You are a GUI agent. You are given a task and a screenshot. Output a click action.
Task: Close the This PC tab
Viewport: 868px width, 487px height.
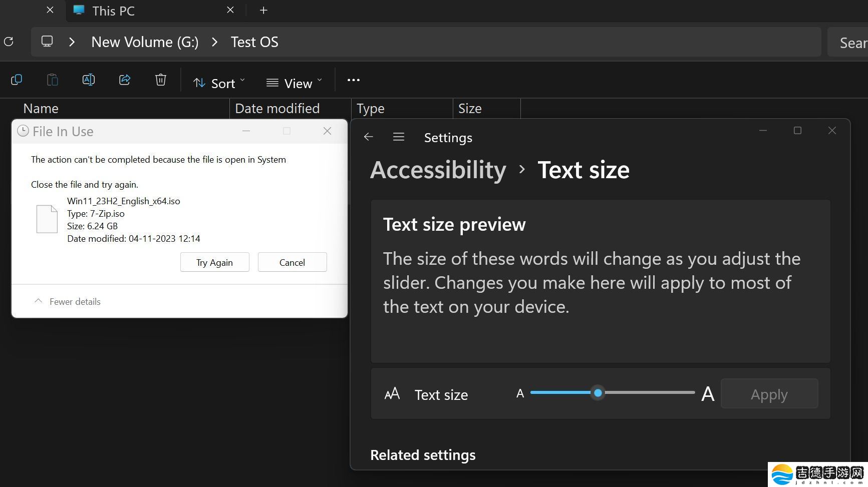(x=230, y=10)
